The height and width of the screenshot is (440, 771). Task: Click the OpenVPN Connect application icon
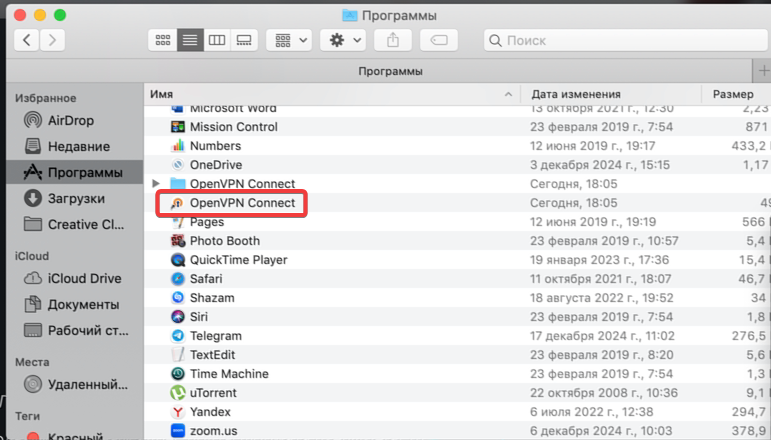177,203
